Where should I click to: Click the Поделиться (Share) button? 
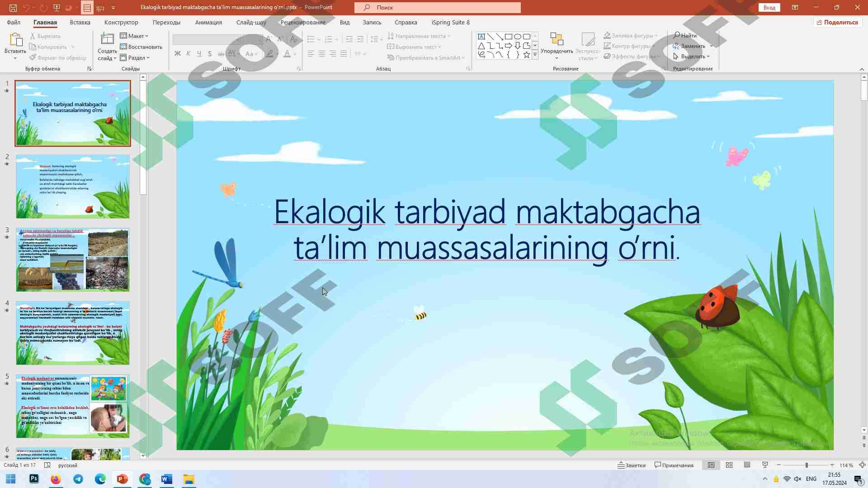click(837, 22)
